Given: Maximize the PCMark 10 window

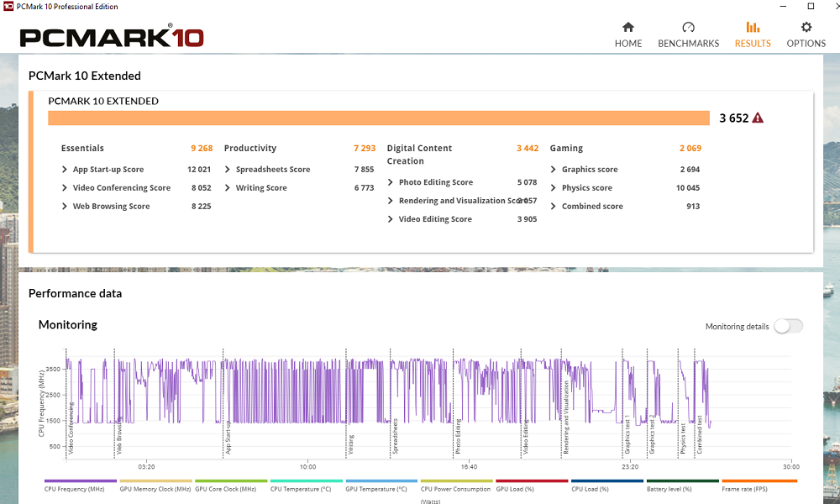Looking at the screenshot, I should 811,7.
